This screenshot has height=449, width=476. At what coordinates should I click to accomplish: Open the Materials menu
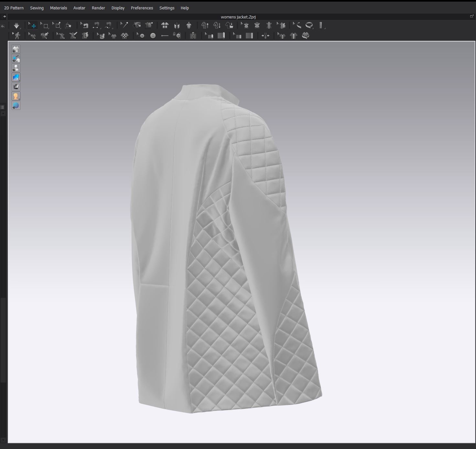(59, 8)
